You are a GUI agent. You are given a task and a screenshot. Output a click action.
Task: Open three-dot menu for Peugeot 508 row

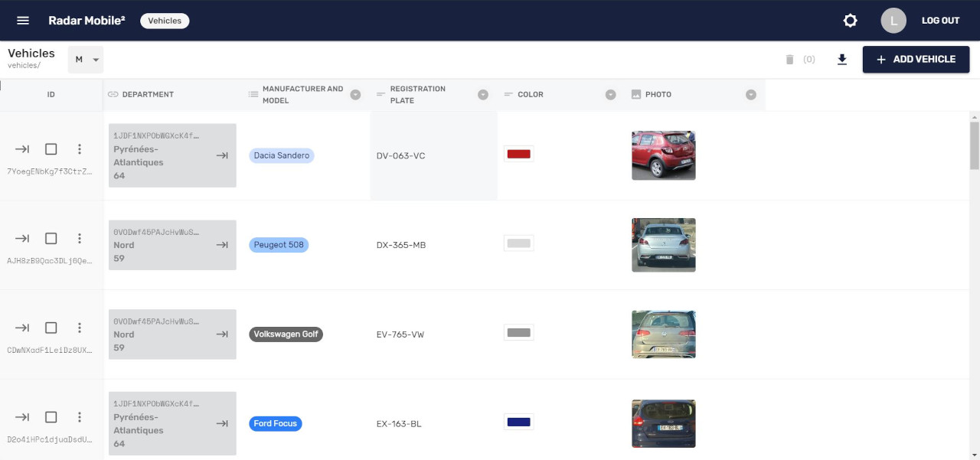80,239
